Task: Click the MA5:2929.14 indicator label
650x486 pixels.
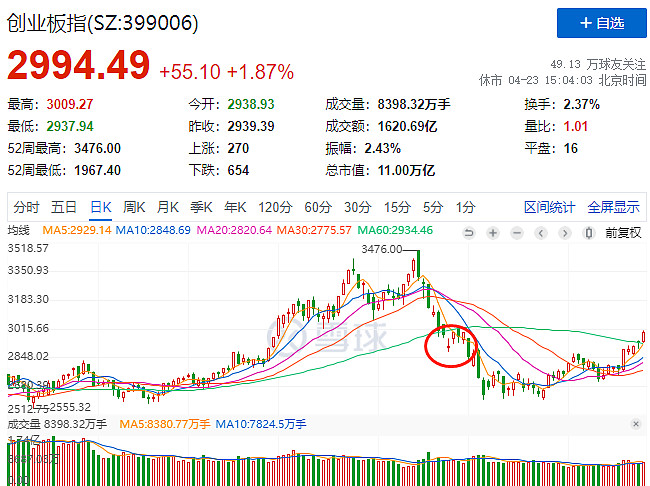Action: tap(77, 230)
